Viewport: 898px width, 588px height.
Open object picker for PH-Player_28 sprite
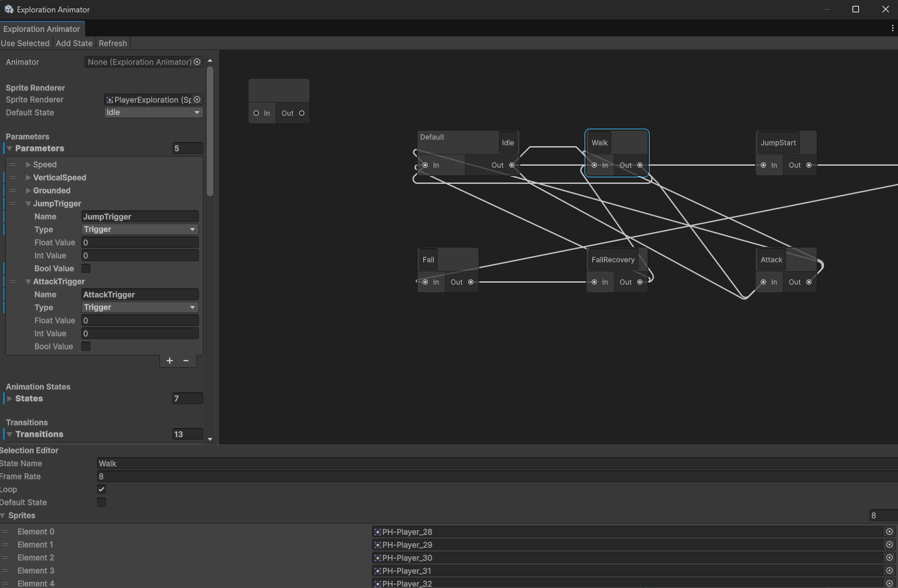pyautogui.click(x=890, y=531)
